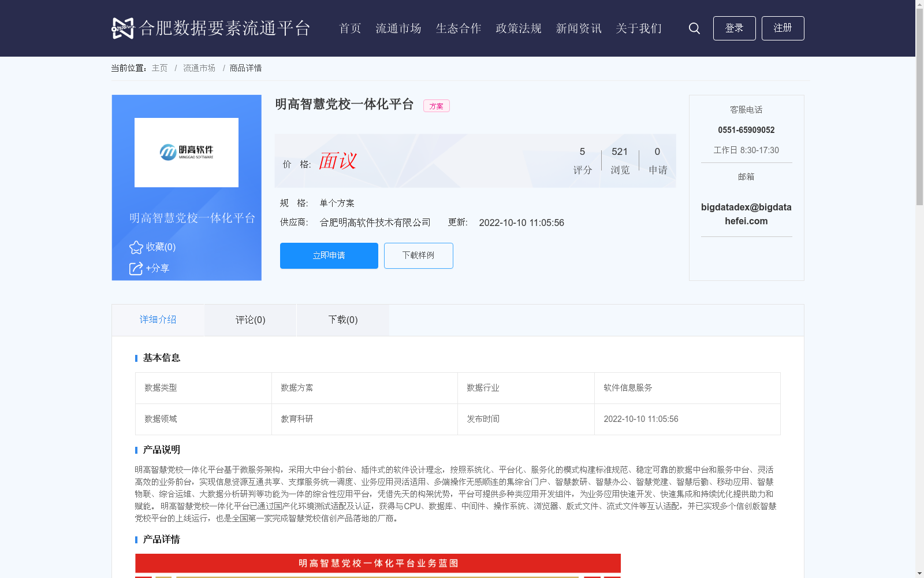
Task: Open the search magnifier icon
Action: [x=694, y=28]
